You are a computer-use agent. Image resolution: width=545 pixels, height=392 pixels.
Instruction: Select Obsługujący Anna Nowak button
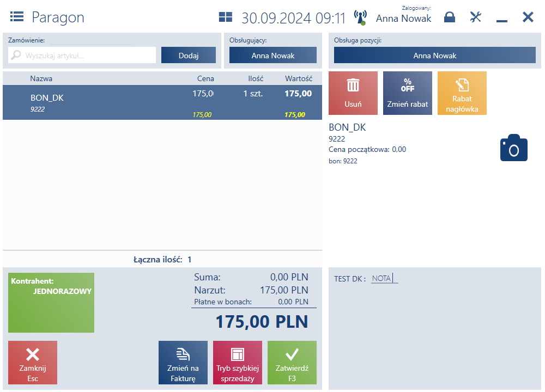[273, 55]
